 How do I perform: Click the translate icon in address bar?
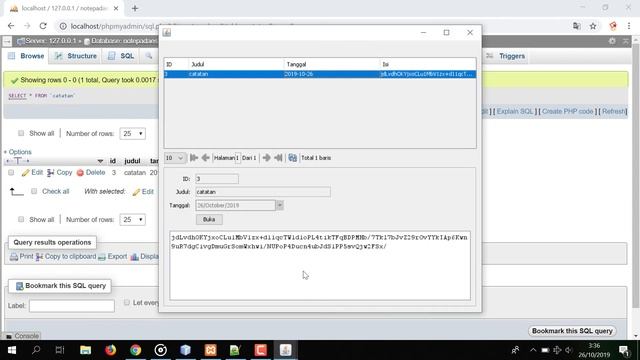[577, 26]
